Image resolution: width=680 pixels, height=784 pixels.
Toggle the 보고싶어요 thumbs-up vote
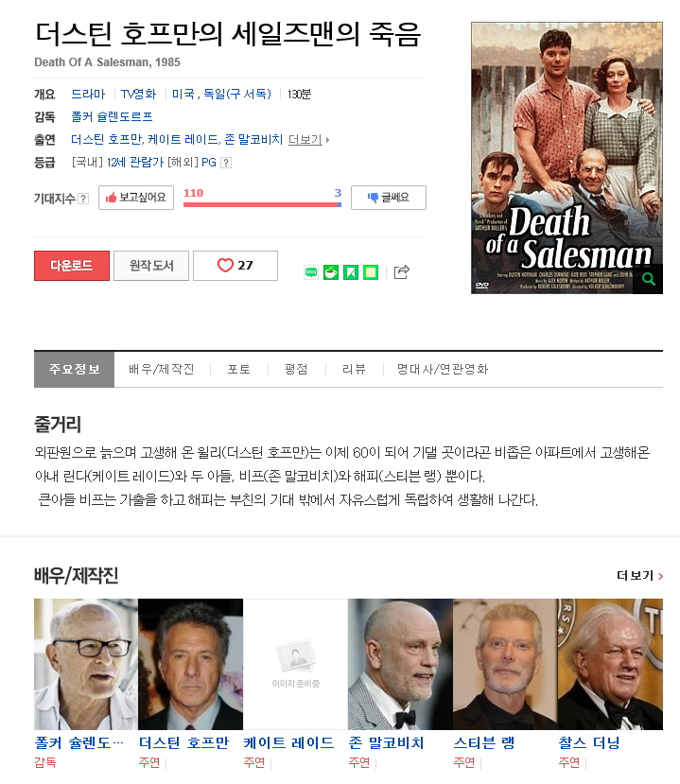(136, 198)
